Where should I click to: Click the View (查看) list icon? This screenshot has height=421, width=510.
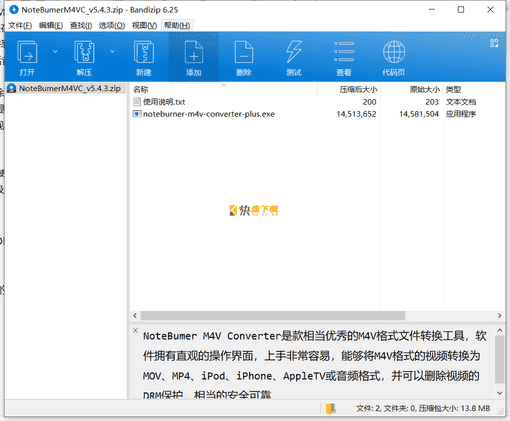pyautogui.click(x=344, y=52)
